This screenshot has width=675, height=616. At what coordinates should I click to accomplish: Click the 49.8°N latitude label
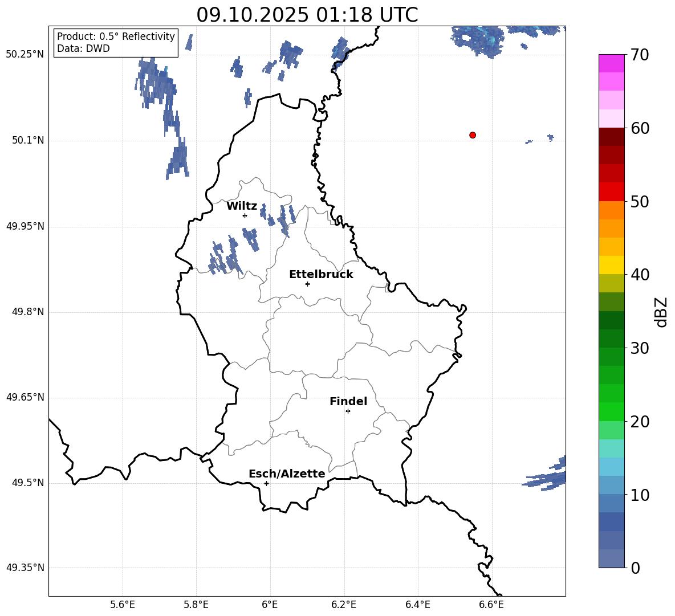pos(28,312)
